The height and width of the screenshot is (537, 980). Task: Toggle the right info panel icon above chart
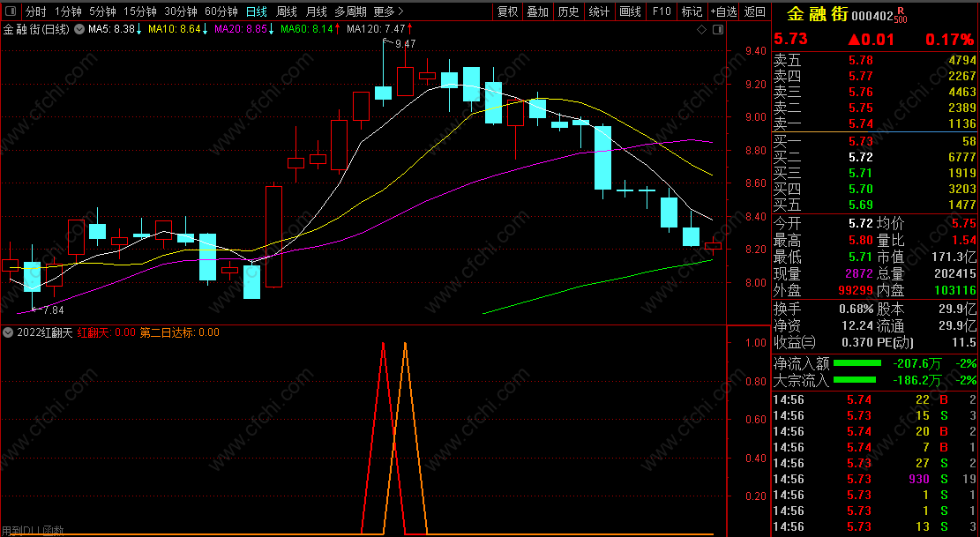(x=718, y=29)
